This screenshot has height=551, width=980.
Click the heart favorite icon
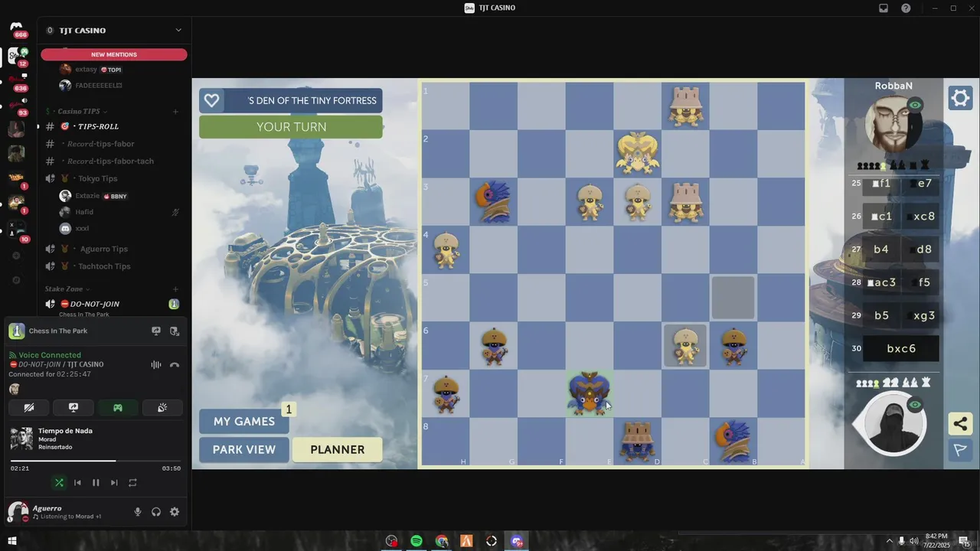tap(212, 100)
